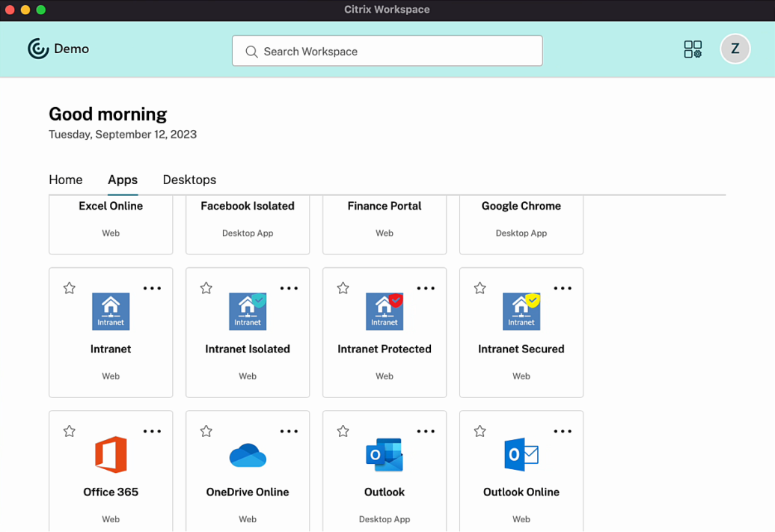The image size is (775, 532).
Task: Open the Intranet Secured app icon
Action: [521, 311]
